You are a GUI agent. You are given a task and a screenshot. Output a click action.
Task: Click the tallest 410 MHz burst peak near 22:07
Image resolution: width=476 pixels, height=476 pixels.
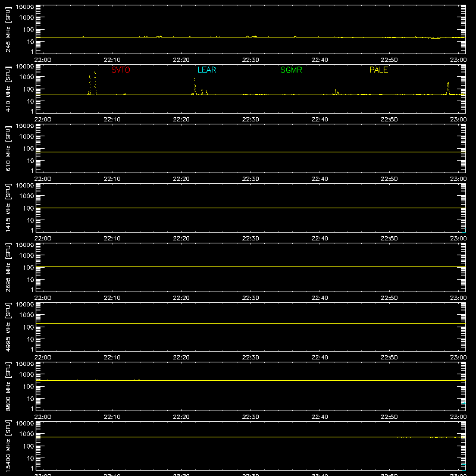coord(95,73)
